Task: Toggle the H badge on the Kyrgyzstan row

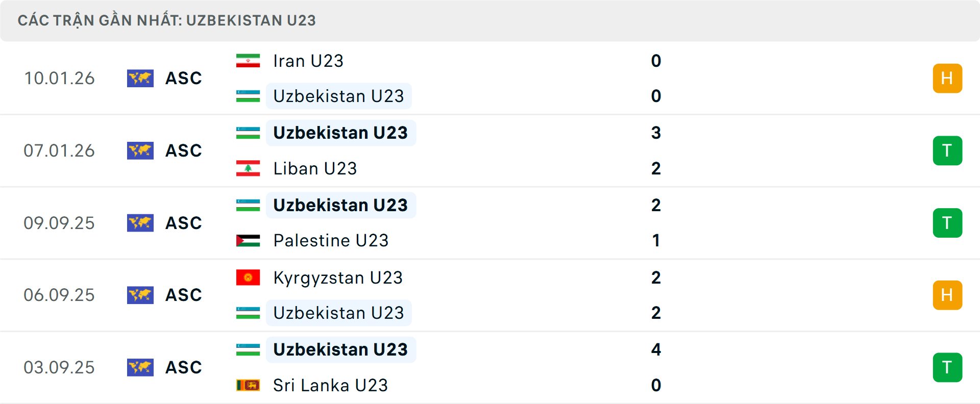Action: [947, 295]
